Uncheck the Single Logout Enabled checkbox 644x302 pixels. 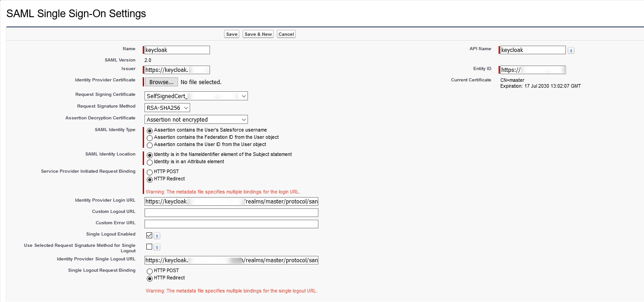point(149,236)
